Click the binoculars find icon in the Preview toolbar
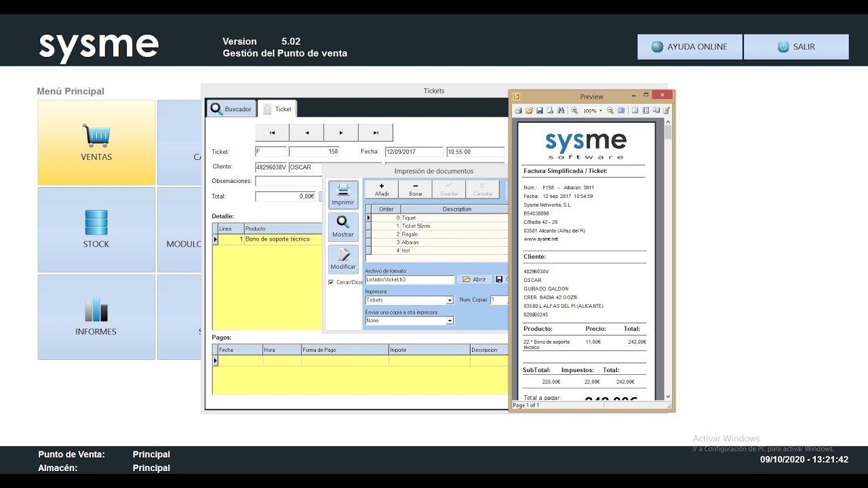868x488 pixels. 561,110
